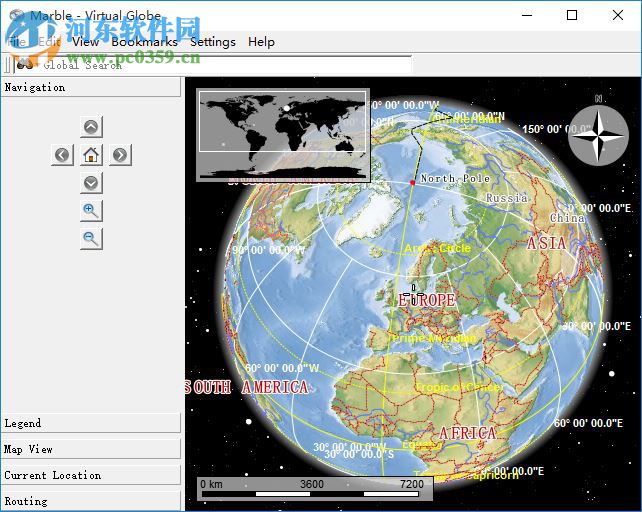This screenshot has width=642, height=512.
Task: Expand the Map View panel
Action: [90, 450]
